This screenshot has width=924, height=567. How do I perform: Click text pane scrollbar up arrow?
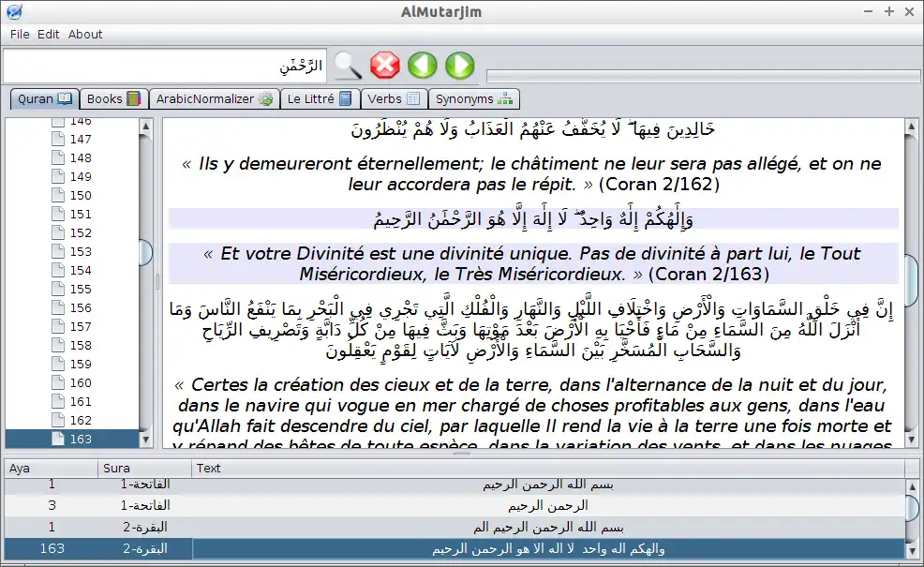tap(911, 126)
